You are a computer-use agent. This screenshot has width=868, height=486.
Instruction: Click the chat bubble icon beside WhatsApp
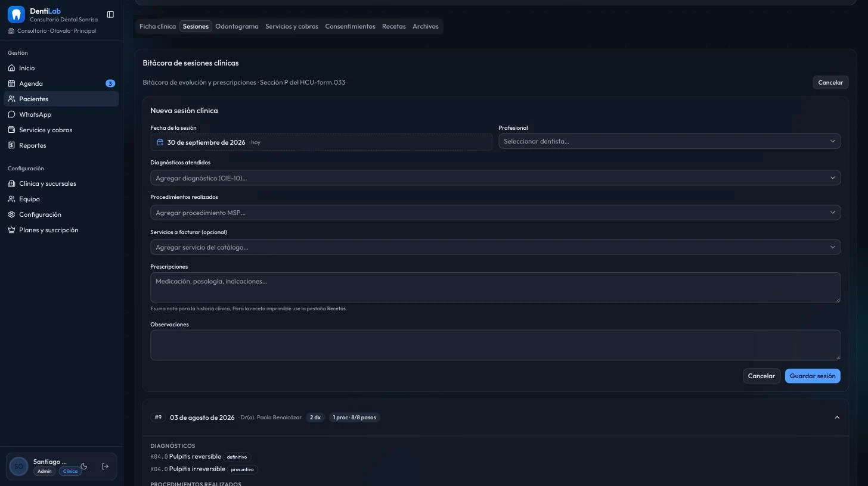click(x=11, y=114)
